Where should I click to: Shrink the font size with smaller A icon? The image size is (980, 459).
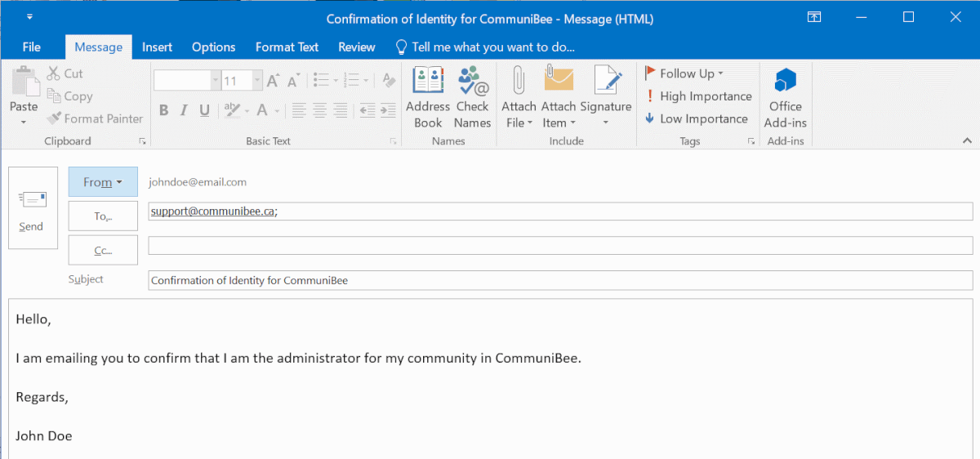pos(293,81)
